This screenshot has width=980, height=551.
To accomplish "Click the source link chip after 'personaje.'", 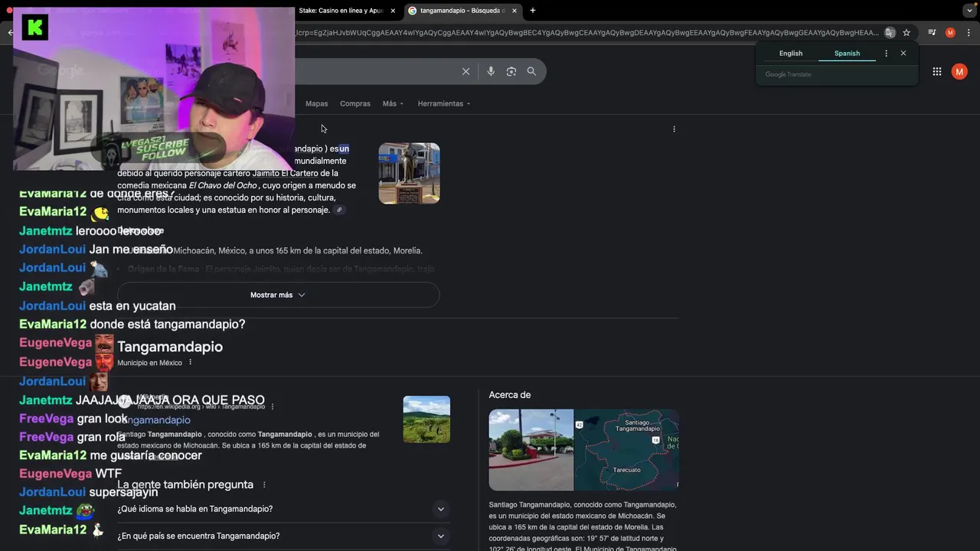I will tap(339, 210).
